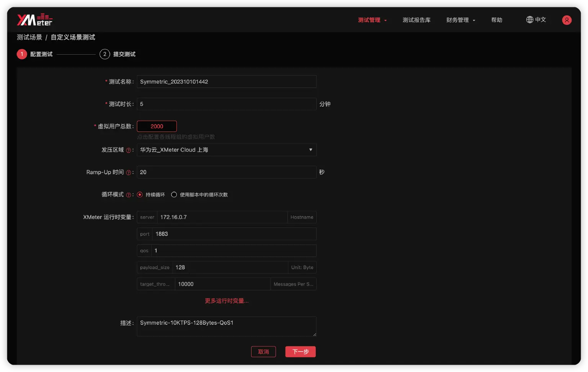Click help icon next to 循环模式
Viewport: 588px width, 372px height.
coord(128,195)
